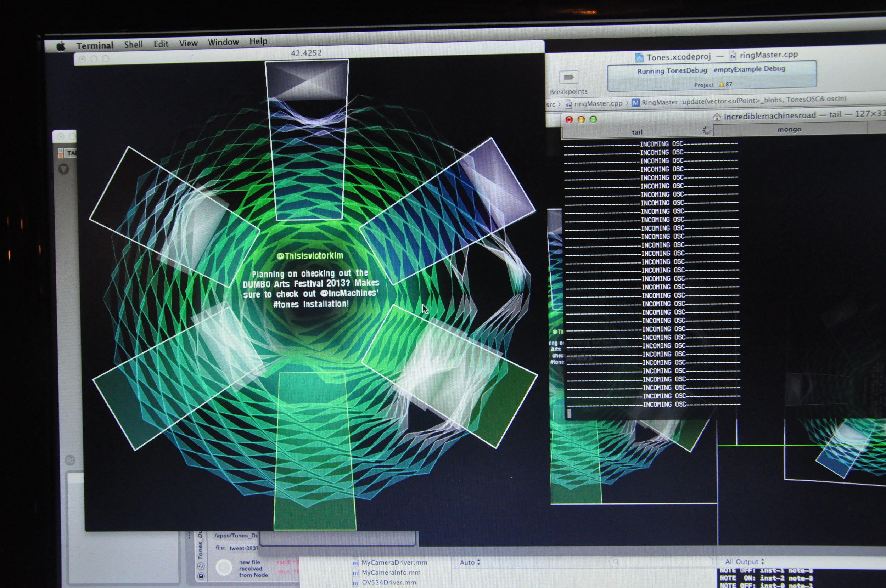Click the warning triangle showing 87 issues

(x=721, y=85)
